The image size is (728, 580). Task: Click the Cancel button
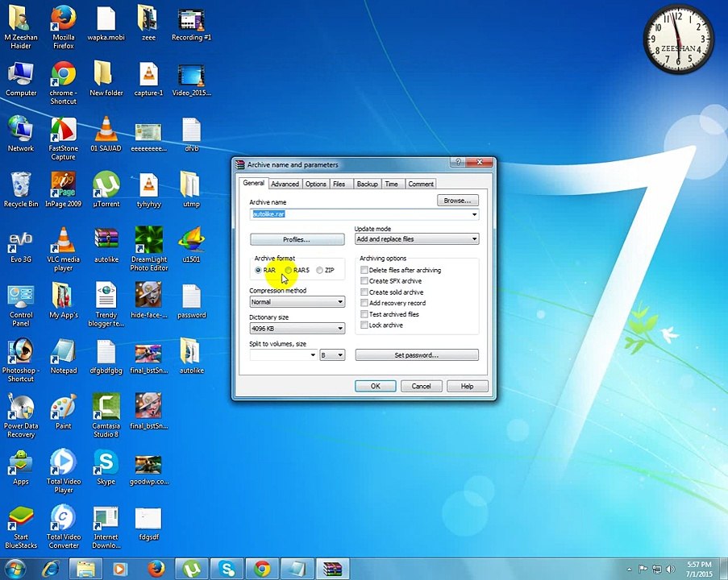pos(421,386)
